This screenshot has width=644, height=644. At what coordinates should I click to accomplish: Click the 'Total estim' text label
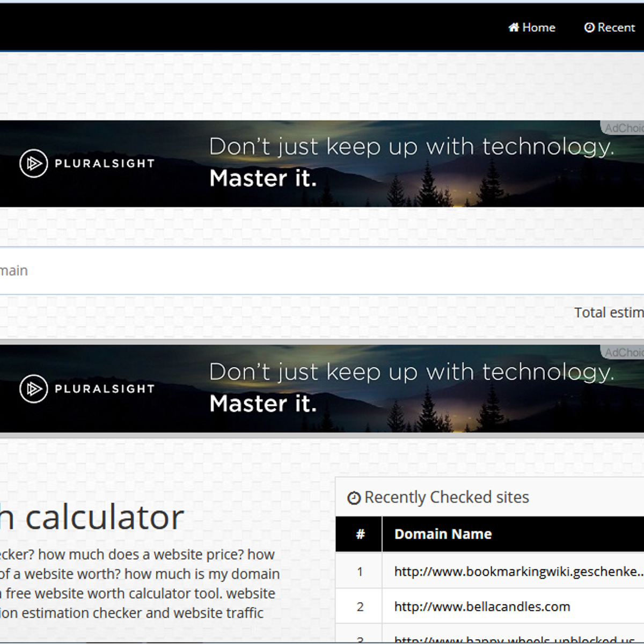click(x=609, y=312)
